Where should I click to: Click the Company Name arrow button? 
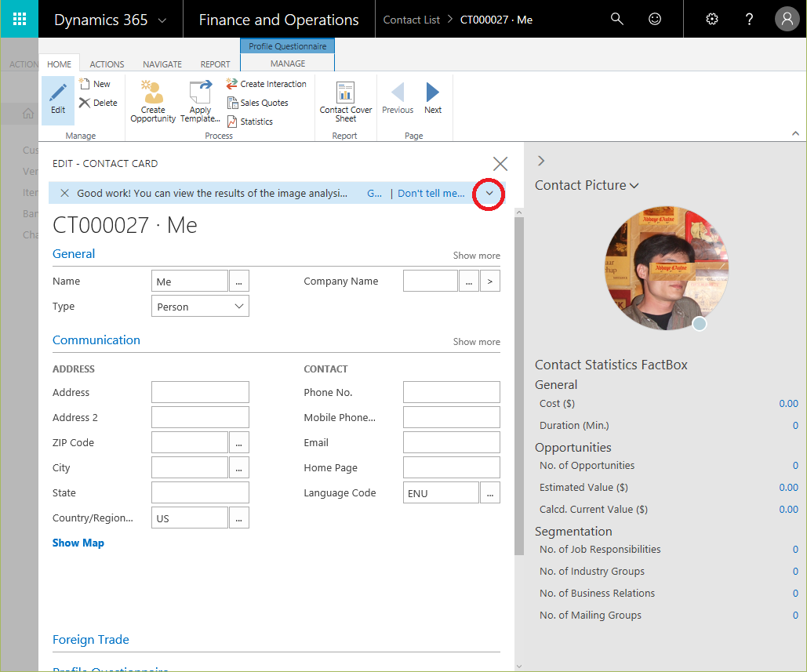pyautogui.click(x=490, y=282)
